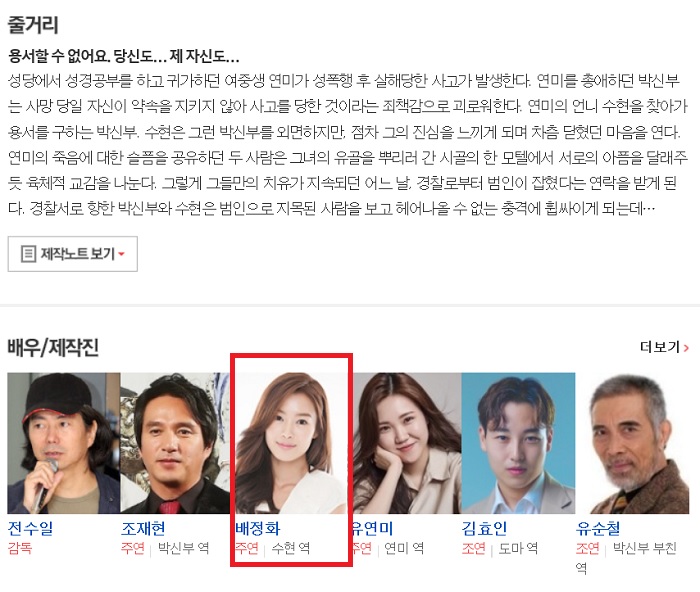Open actor 조재현's photo thumbnail
Viewport: 700px width, 592px height.
pos(175,443)
